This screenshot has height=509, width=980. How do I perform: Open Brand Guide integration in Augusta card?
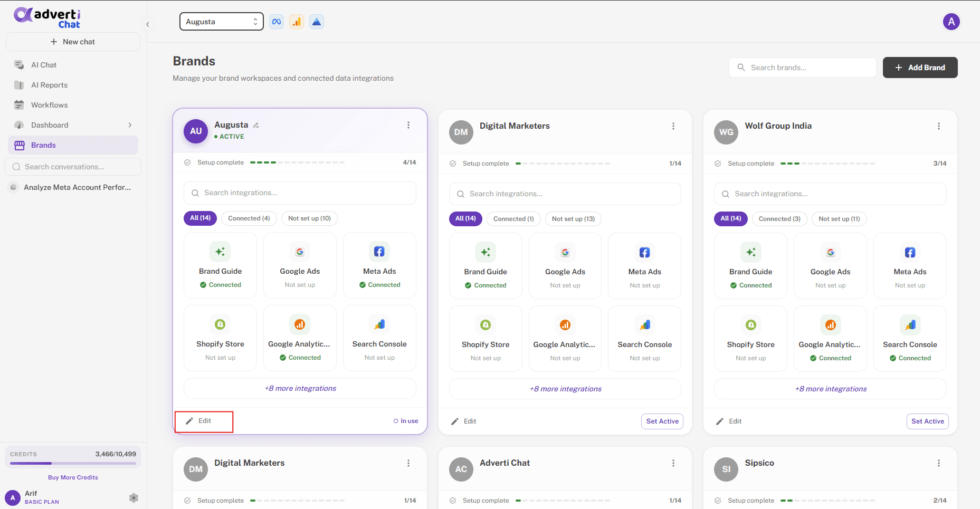tap(220, 265)
